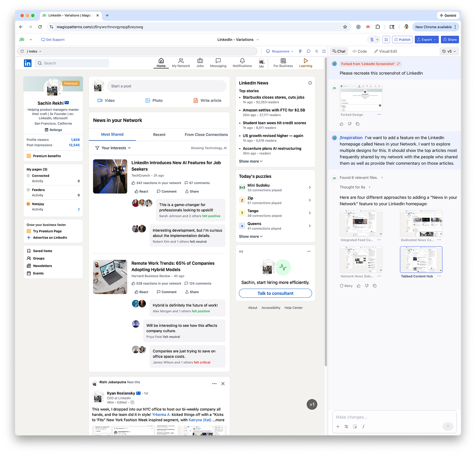Click the LinkedIn Search field
Image resolution: width=476 pixels, height=455 pixels.
pyautogui.click(x=72, y=63)
